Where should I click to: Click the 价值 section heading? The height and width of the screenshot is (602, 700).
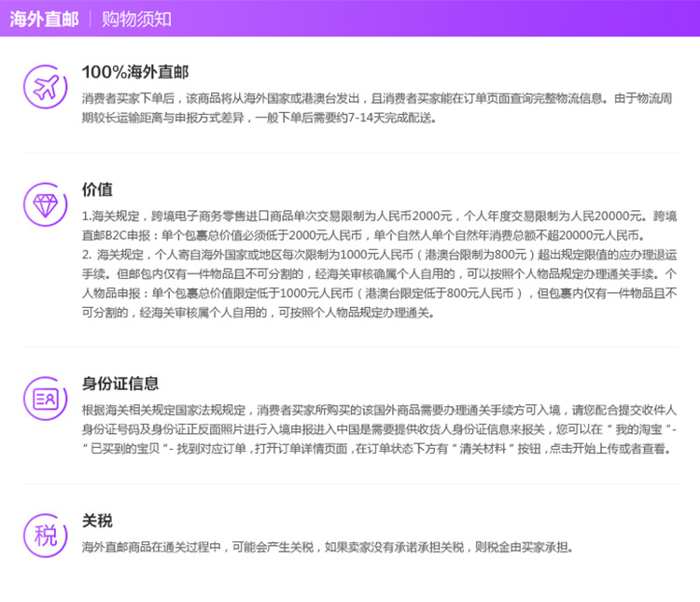(97, 189)
